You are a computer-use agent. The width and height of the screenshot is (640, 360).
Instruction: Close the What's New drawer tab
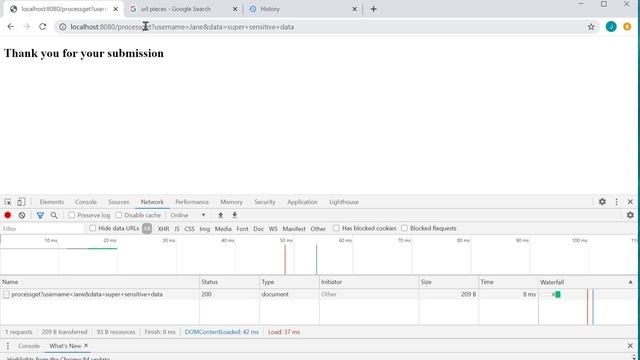(x=86, y=345)
